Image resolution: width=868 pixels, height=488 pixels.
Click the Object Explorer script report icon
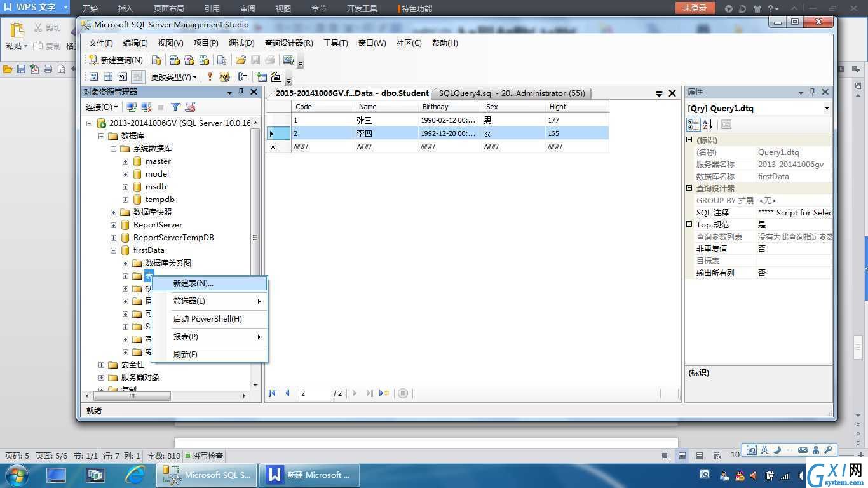click(x=190, y=107)
